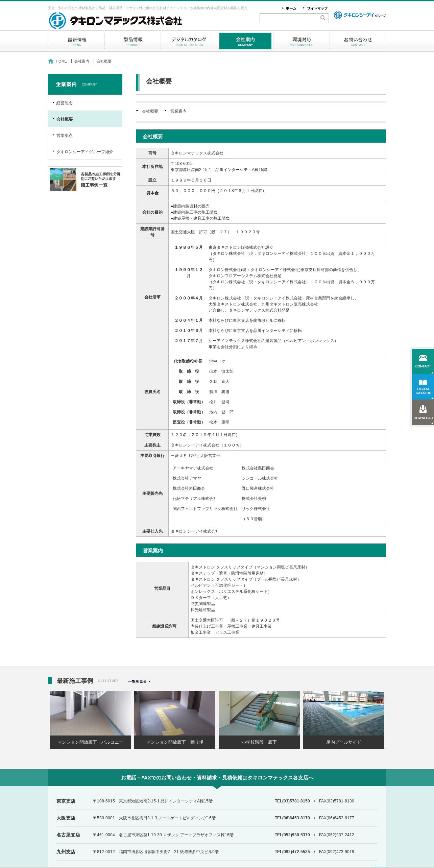Click the 〒108-6015 postal code in 本社所在地
The width and height of the screenshot is (434, 868).
(182, 164)
